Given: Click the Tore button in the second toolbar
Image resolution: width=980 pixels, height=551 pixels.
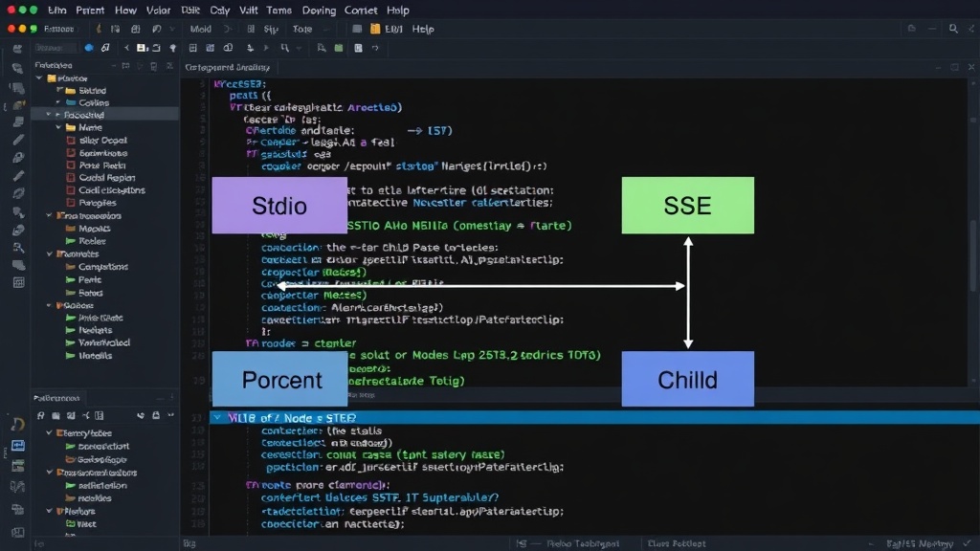Looking at the screenshot, I should click(x=302, y=29).
